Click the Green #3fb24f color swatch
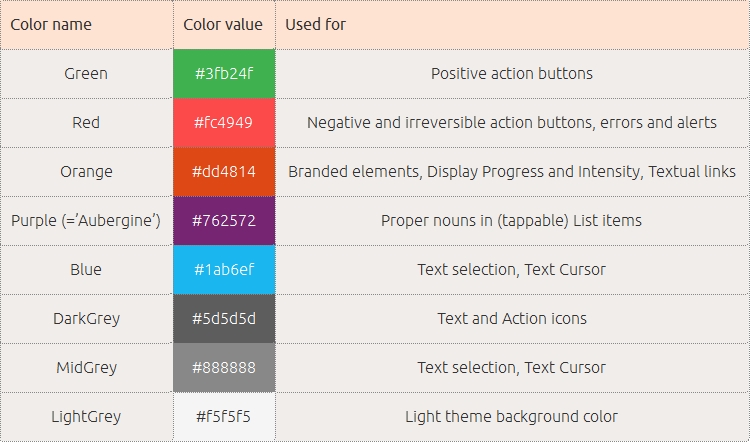750x442 pixels. (x=224, y=74)
